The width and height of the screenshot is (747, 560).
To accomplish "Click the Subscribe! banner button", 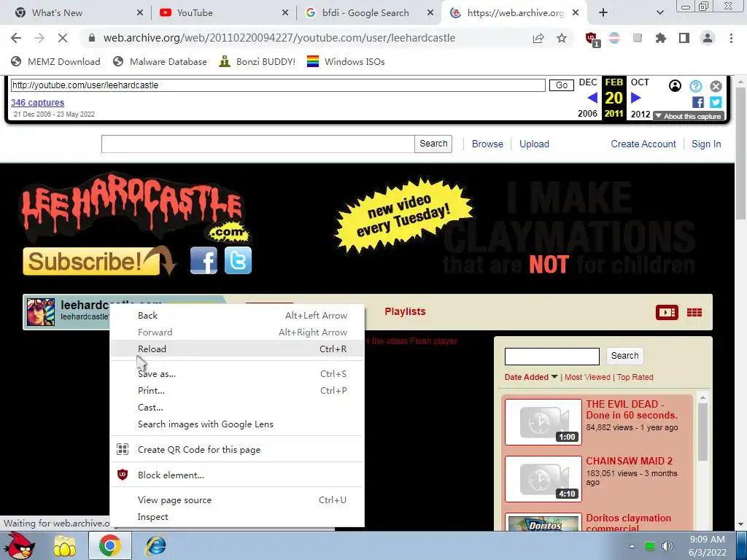I will [91, 262].
